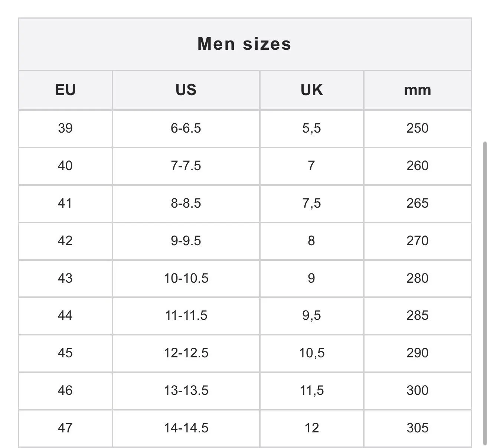Select US size 10-10.5 cell

pos(186,279)
